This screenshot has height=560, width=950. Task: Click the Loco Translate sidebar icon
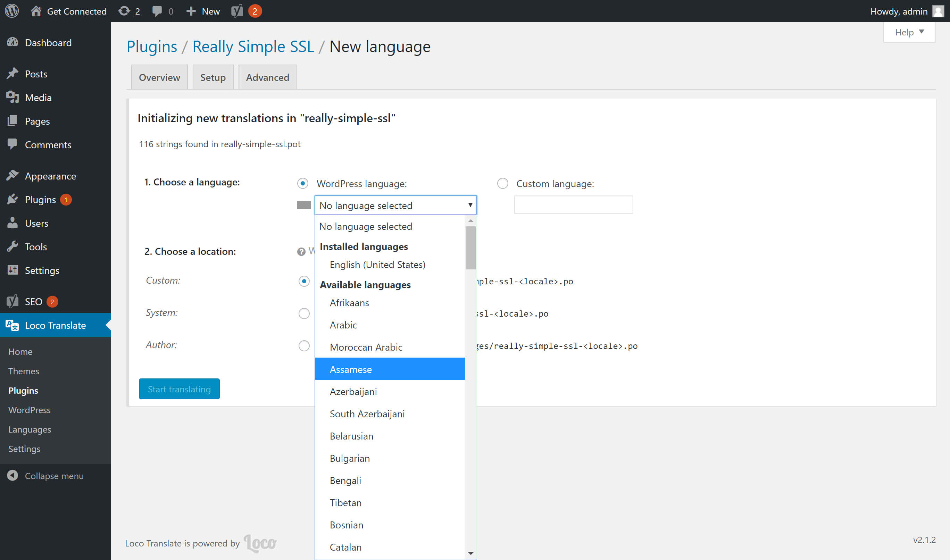12,325
